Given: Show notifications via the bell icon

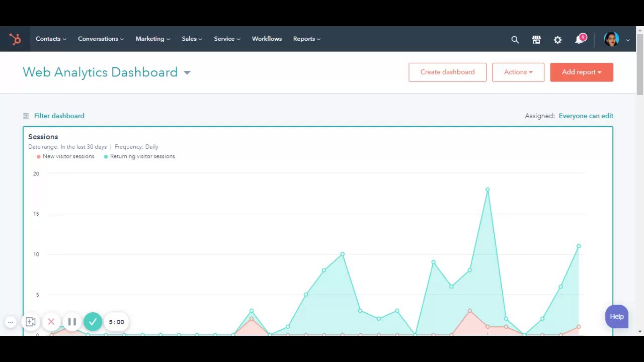Looking at the screenshot, I should 579,39.
